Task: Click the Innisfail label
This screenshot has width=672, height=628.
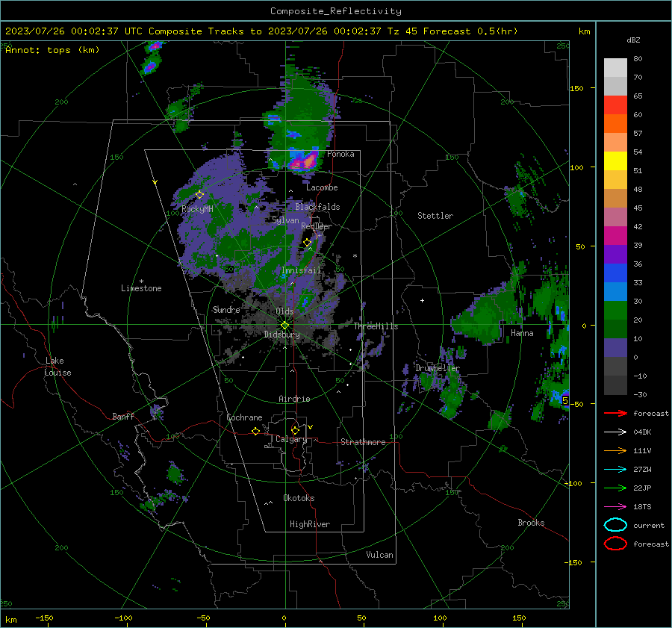Action: 302,270
